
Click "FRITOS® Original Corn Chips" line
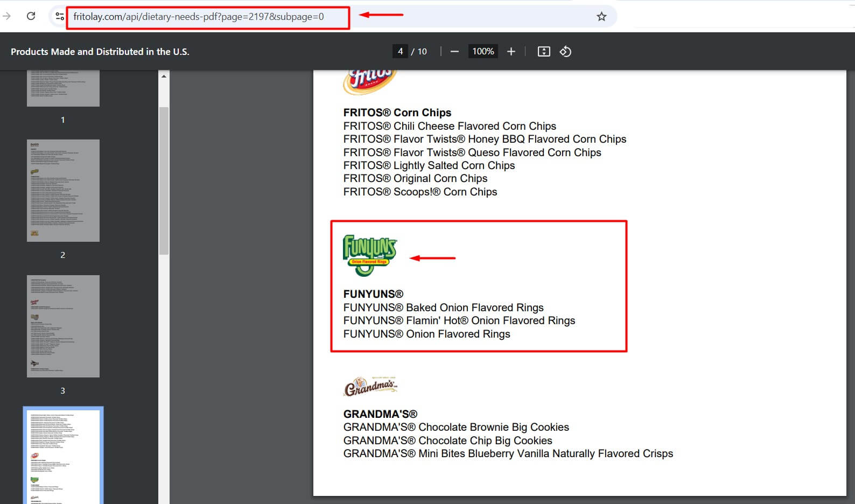tap(415, 178)
